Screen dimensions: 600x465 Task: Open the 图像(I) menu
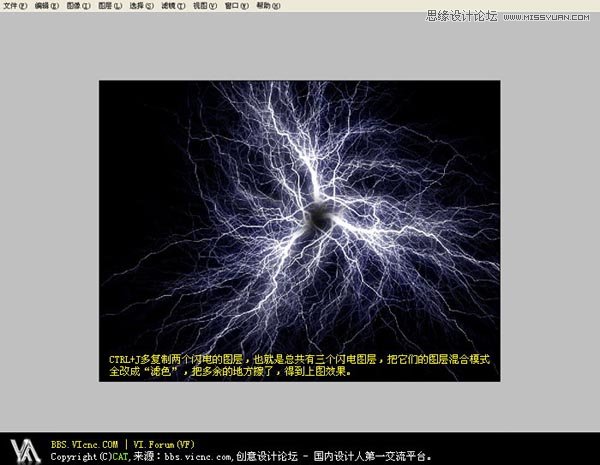coord(78,6)
